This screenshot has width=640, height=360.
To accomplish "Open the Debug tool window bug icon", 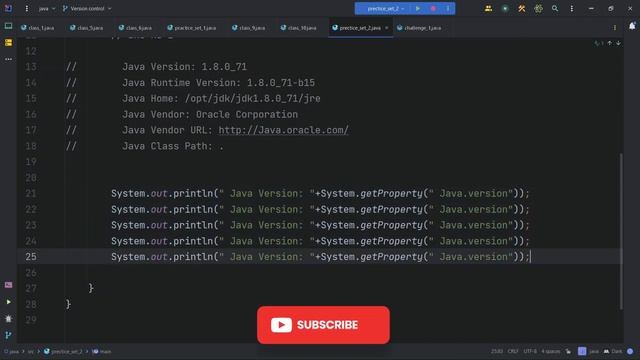I will pos(8,318).
